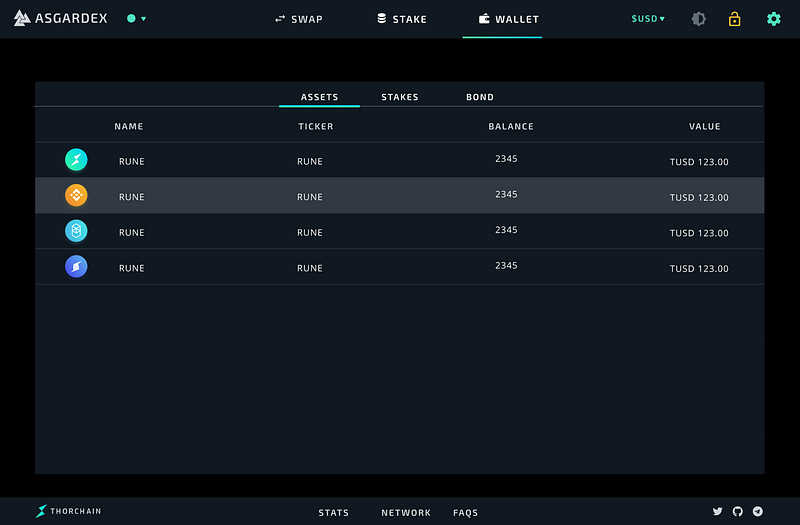The height and width of the screenshot is (525, 800).
Task: Expand the SUSD currency dropdown
Action: coord(648,19)
